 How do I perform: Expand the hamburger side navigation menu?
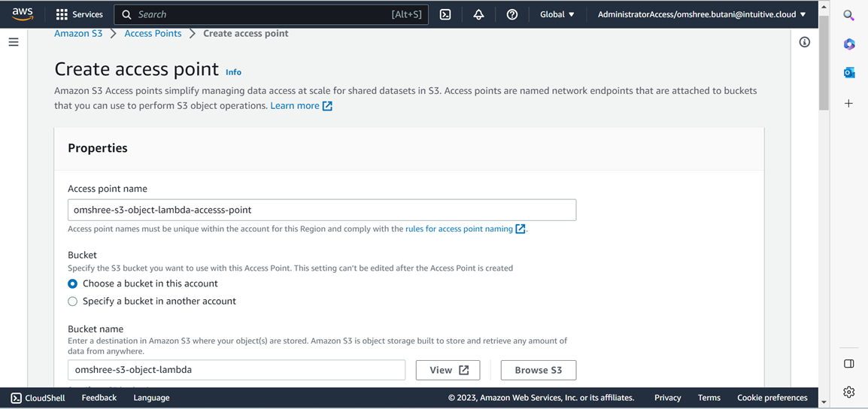pyautogui.click(x=14, y=42)
